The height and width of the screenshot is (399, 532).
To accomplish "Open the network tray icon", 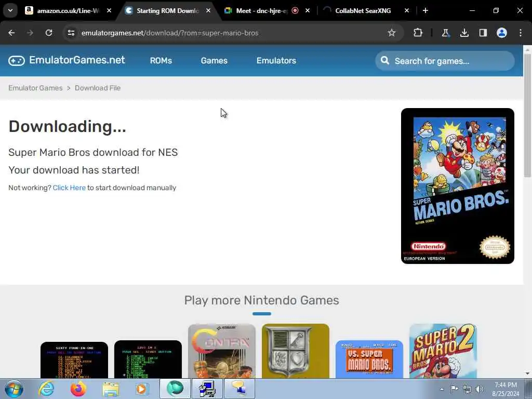I will 467,389.
